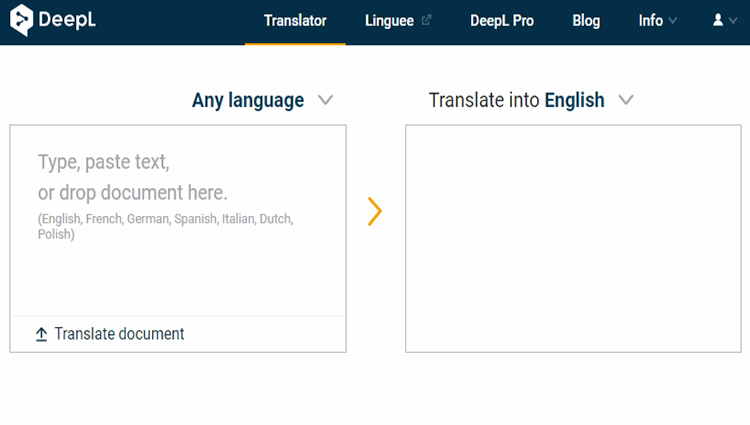Click the orange arrow between text panels

click(x=375, y=211)
